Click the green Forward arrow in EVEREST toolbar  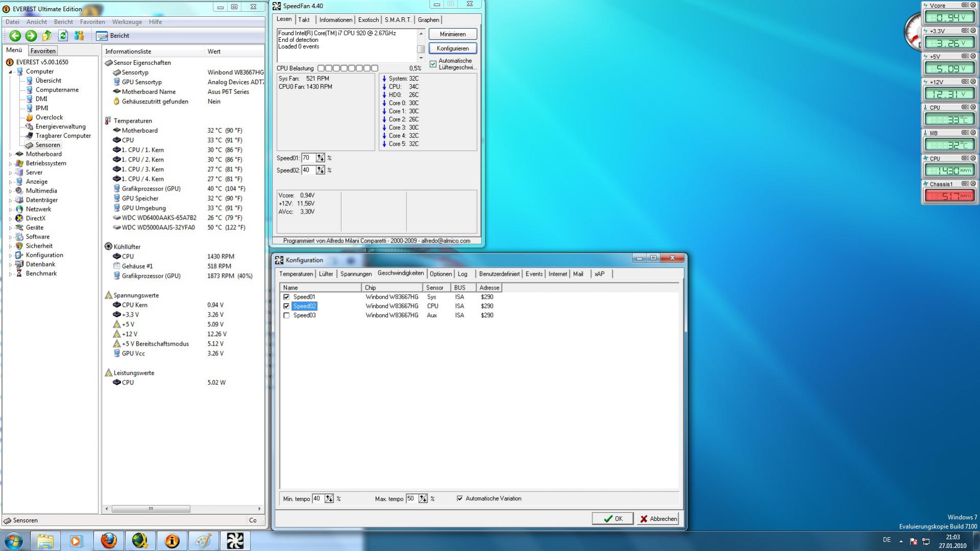tap(31, 36)
